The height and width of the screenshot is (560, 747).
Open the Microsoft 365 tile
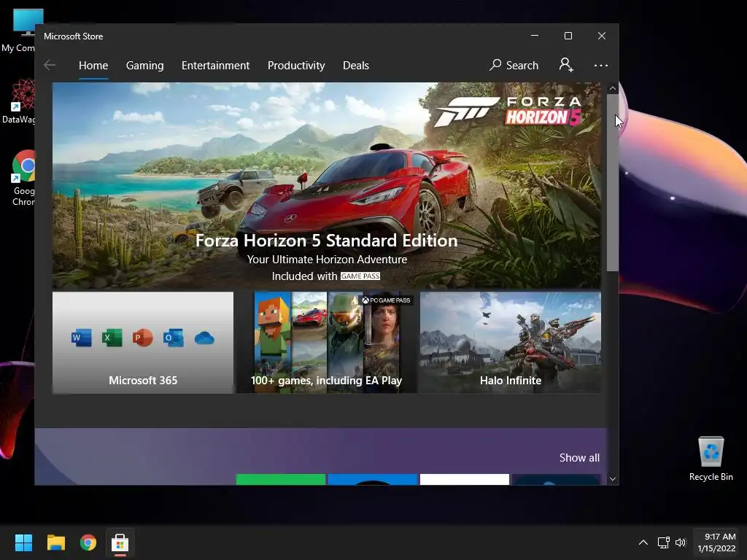coord(143,343)
